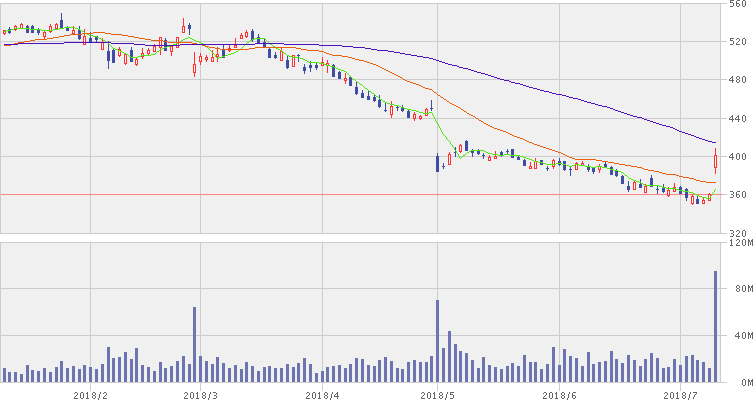The image size is (755, 400).
Task: Click the 440 price axis label
Action: (x=738, y=118)
